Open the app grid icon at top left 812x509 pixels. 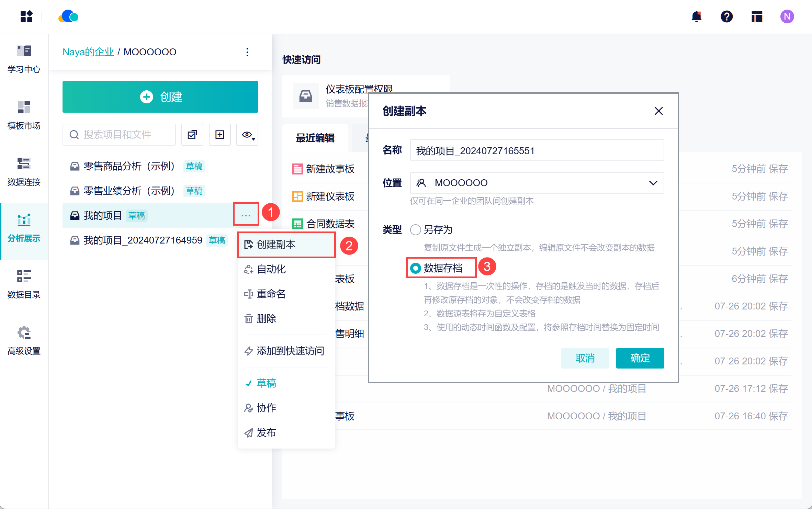pos(26,16)
